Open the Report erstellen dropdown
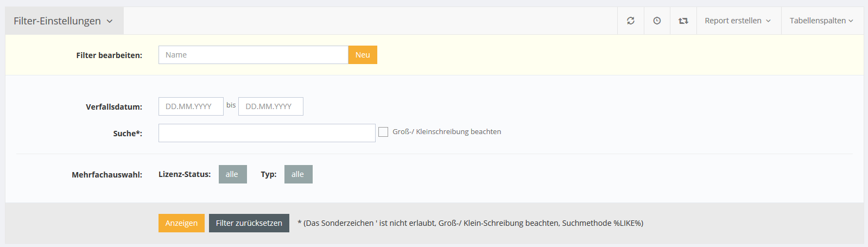868x247 pixels. (x=738, y=21)
